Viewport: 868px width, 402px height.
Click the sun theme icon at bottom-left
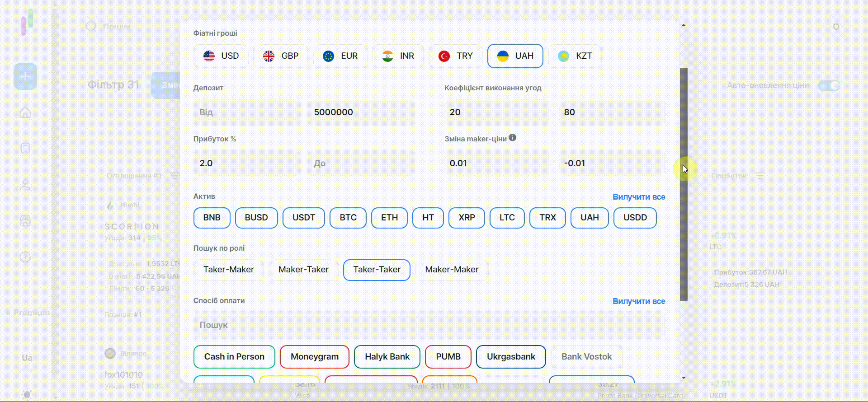pos(27,394)
